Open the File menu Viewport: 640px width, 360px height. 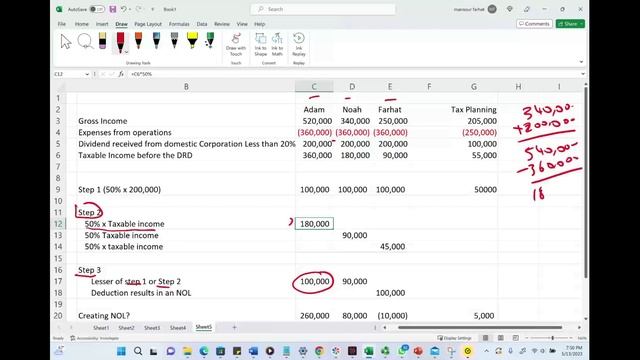pos(62,24)
